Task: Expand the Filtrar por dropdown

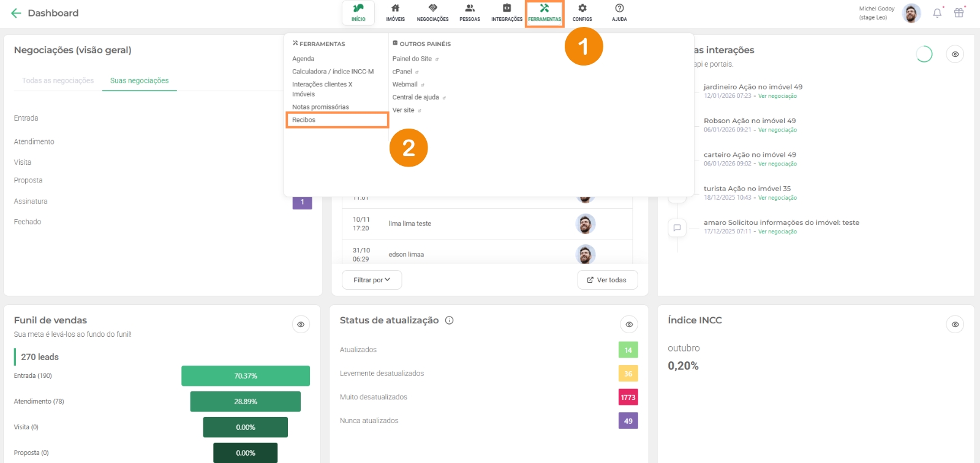Action: tap(372, 280)
